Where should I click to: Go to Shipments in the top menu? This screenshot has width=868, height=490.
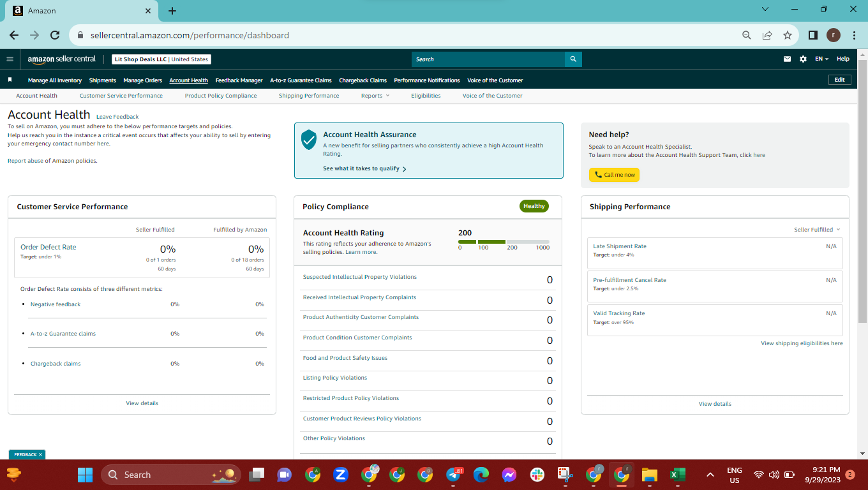tap(103, 80)
